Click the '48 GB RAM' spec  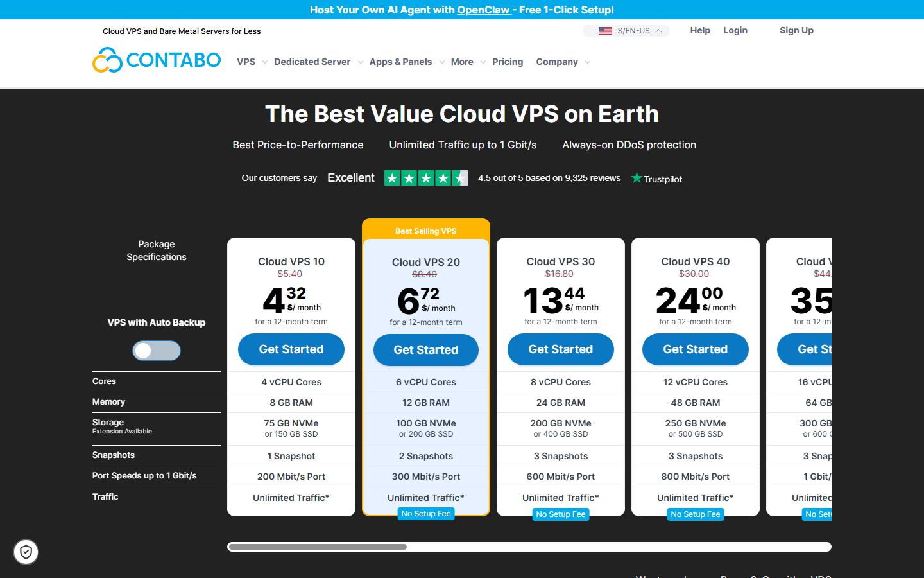coord(696,403)
